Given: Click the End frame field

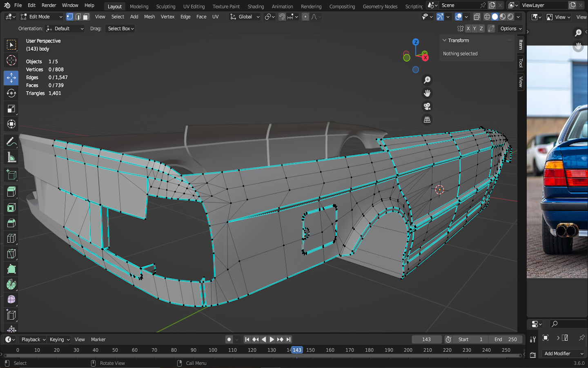Looking at the screenshot, I should (x=506, y=339).
